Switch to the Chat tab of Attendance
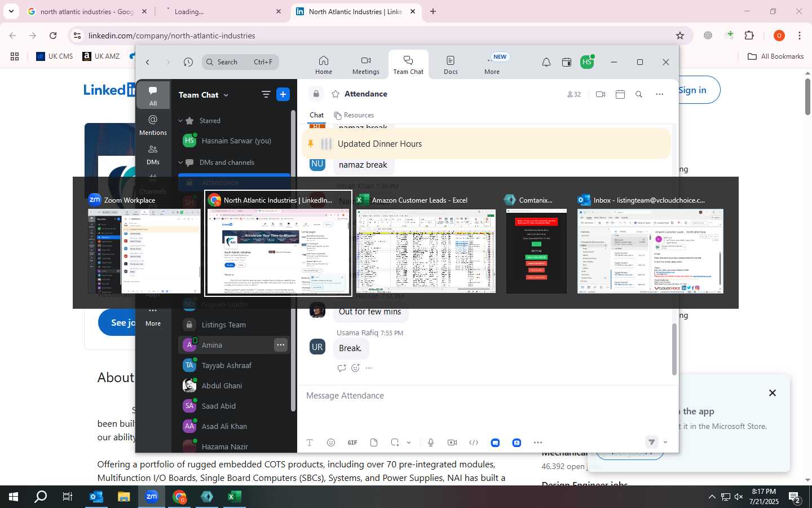812x508 pixels. point(316,115)
